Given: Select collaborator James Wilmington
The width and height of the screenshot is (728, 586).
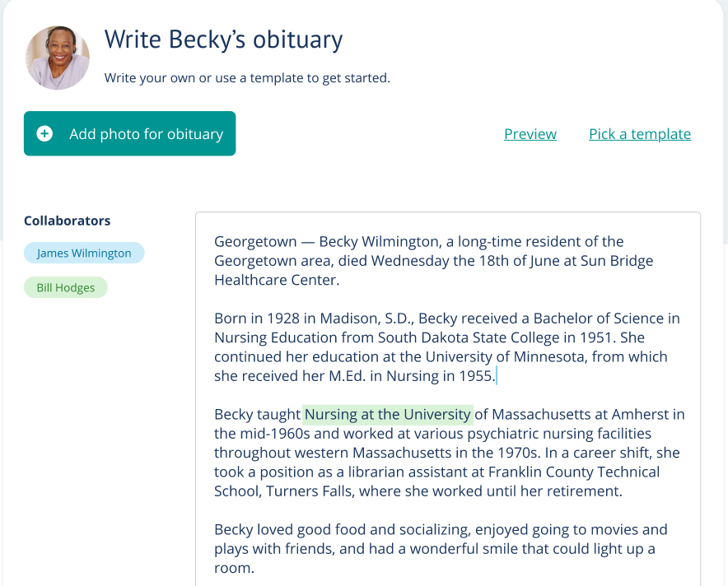Looking at the screenshot, I should point(84,253).
